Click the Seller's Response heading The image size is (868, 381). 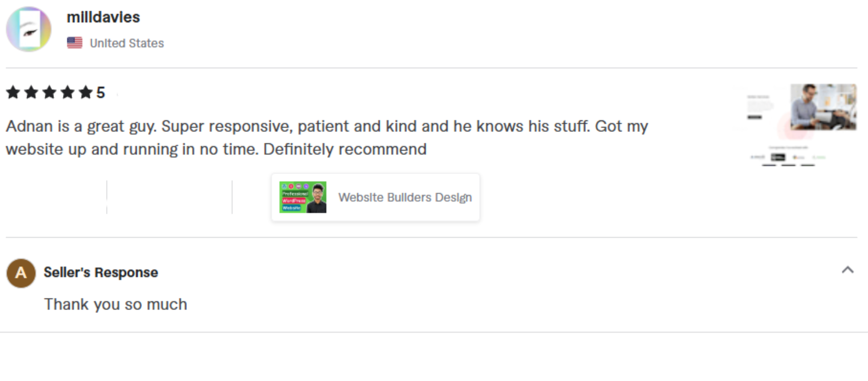101,272
